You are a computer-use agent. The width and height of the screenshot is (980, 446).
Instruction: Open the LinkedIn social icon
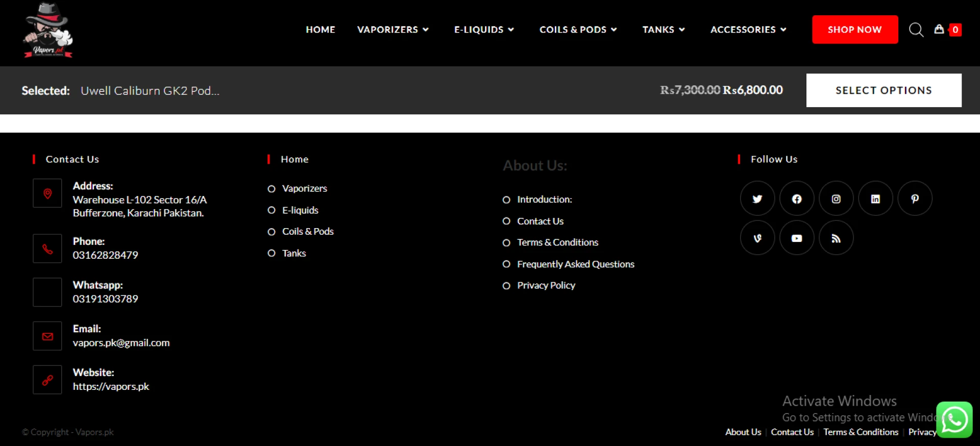875,199
